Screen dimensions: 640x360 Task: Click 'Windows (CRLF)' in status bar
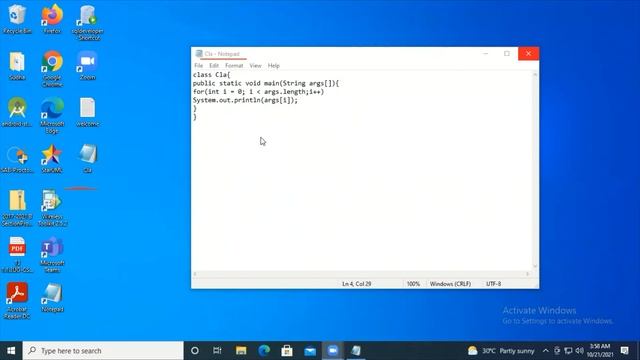(450, 284)
